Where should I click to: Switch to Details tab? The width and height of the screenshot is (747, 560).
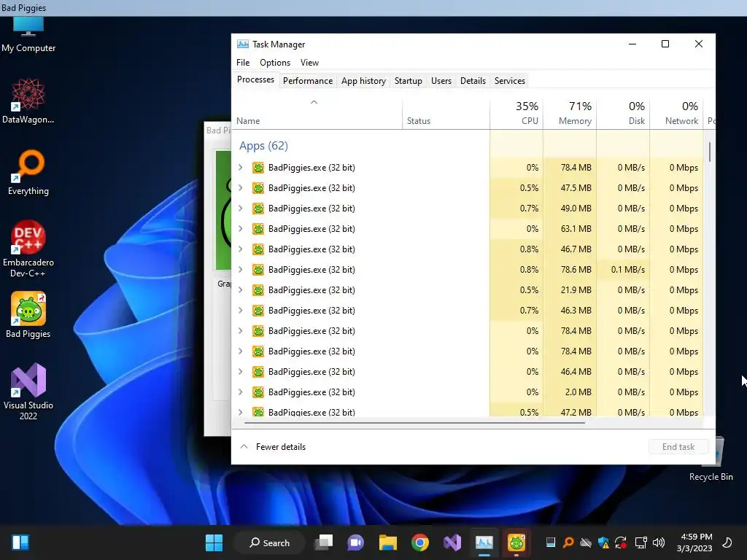pos(473,81)
